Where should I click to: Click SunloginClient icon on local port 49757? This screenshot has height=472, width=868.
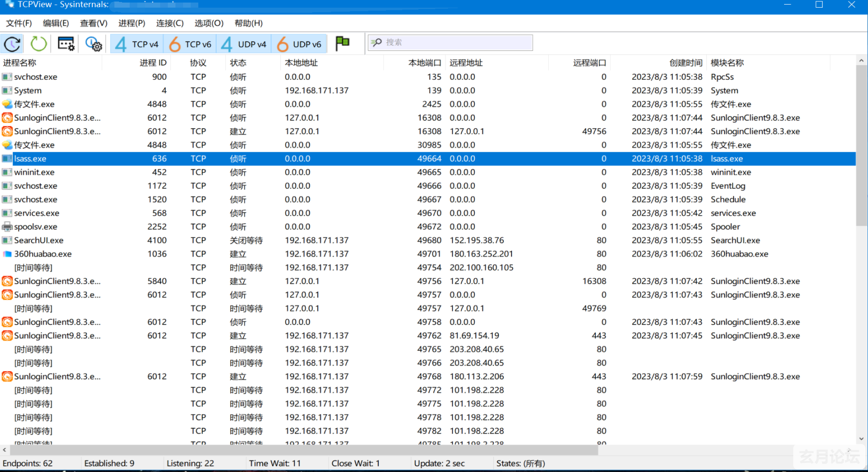(7, 295)
